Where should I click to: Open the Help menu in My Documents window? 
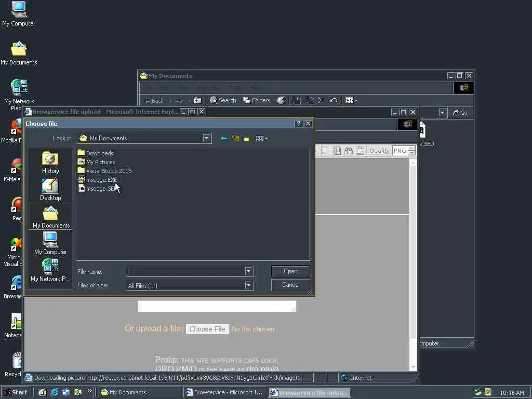tap(256, 88)
